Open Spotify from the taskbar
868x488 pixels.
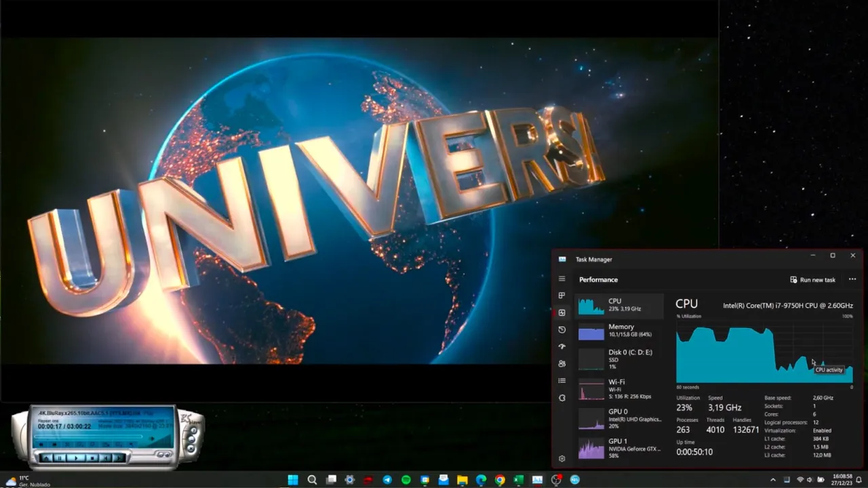pyautogui.click(x=406, y=480)
